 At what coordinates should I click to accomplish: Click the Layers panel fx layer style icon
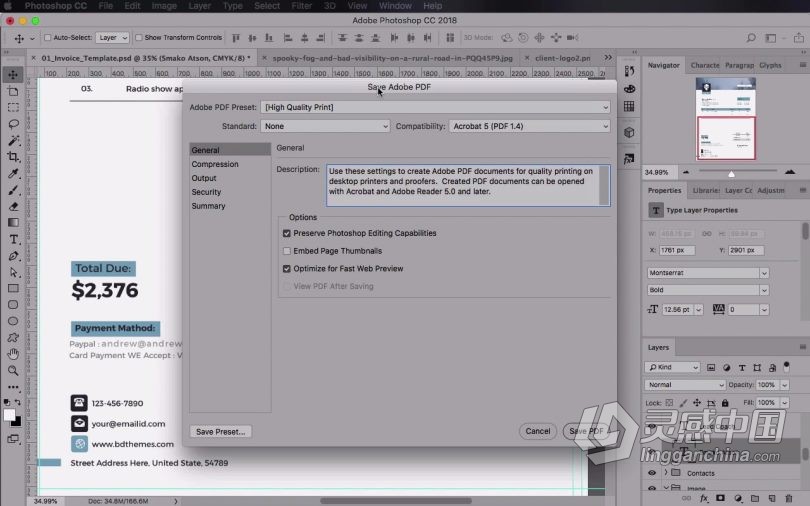(704, 498)
